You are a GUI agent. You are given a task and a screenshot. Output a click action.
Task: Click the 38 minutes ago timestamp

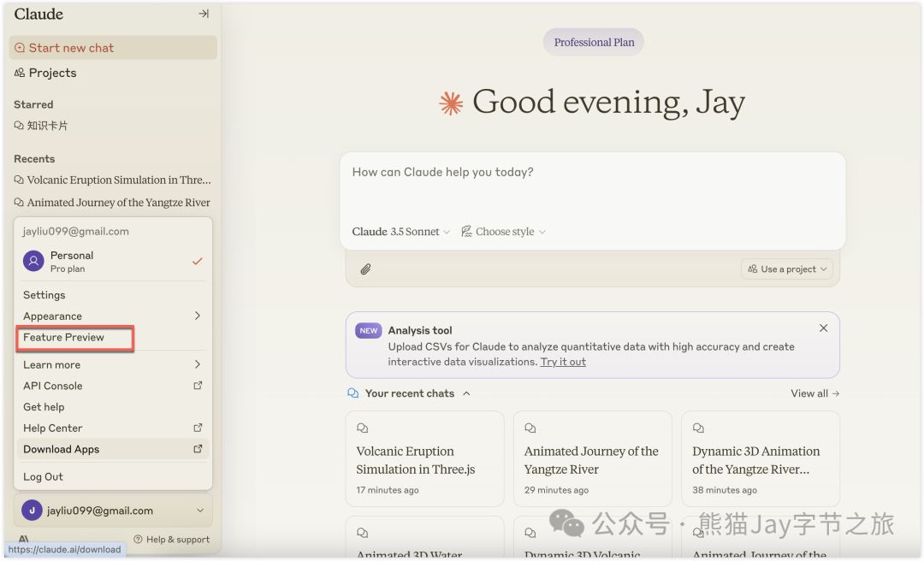(x=725, y=490)
